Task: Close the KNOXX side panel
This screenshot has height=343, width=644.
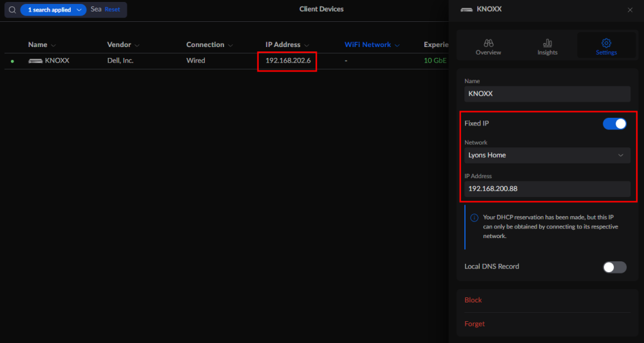Action: click(630, 10)
